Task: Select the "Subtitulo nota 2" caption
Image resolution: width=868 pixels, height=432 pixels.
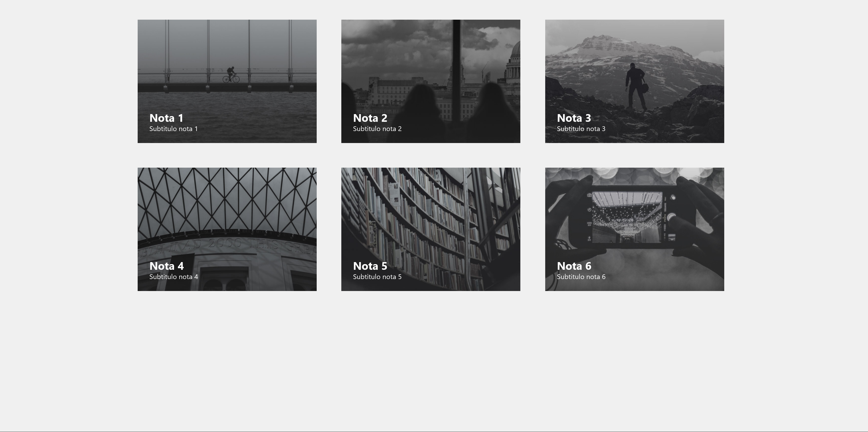Action: [377, 129]
